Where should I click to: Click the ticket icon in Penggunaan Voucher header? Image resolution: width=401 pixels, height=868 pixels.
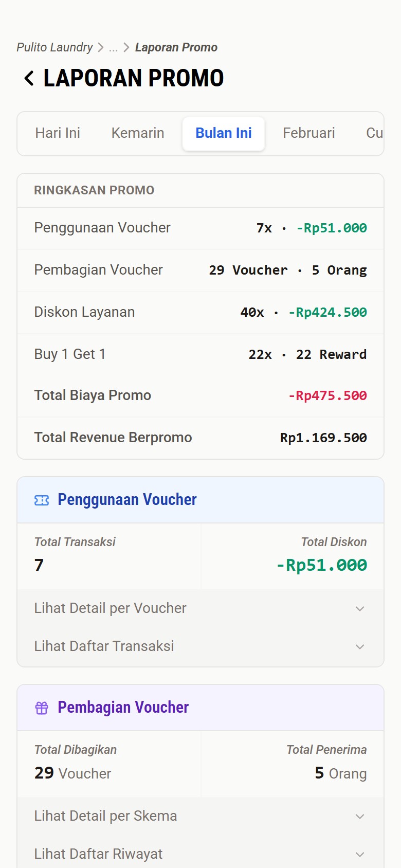tap(42, 500)
